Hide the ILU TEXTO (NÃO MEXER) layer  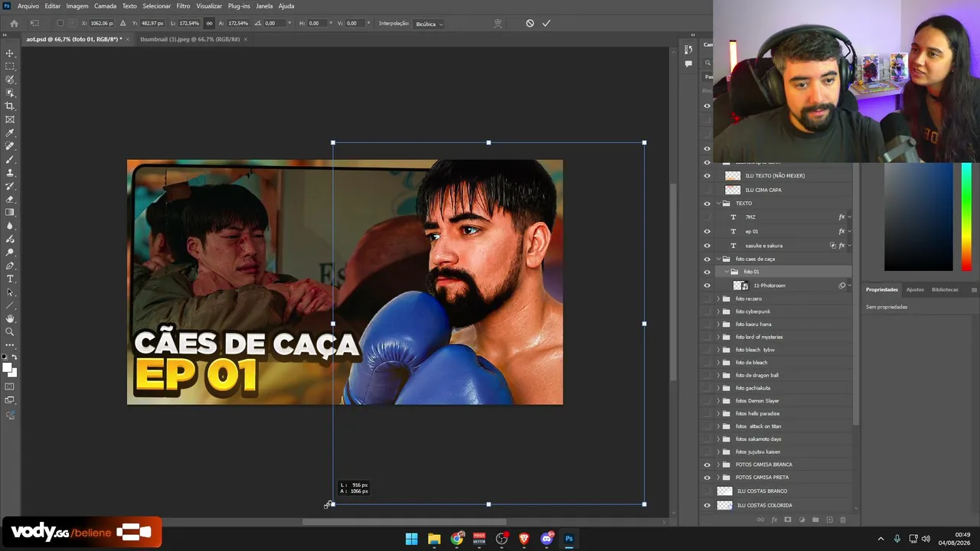pos(707,176)
